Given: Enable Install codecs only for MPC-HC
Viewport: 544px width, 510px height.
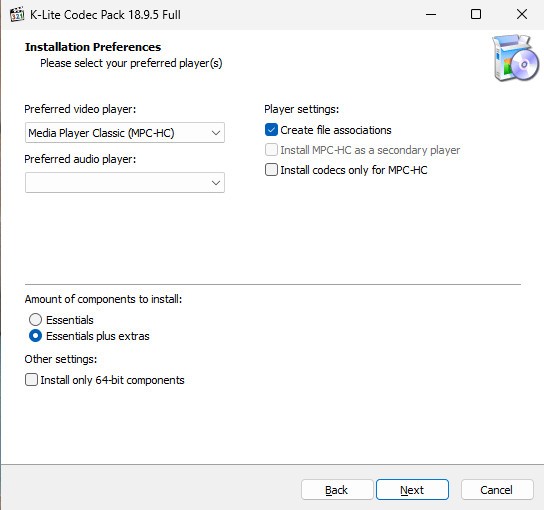Looking at the screenshot, I should click(271, 170).
